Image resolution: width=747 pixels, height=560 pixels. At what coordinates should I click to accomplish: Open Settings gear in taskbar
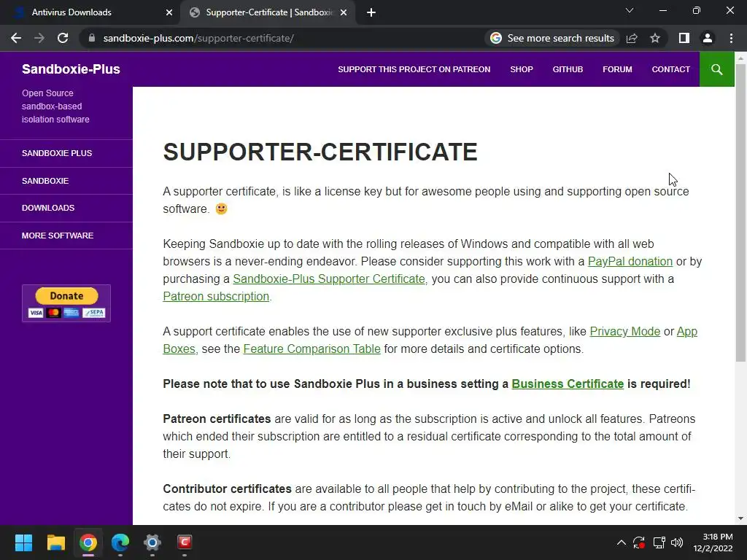(152, 542)
